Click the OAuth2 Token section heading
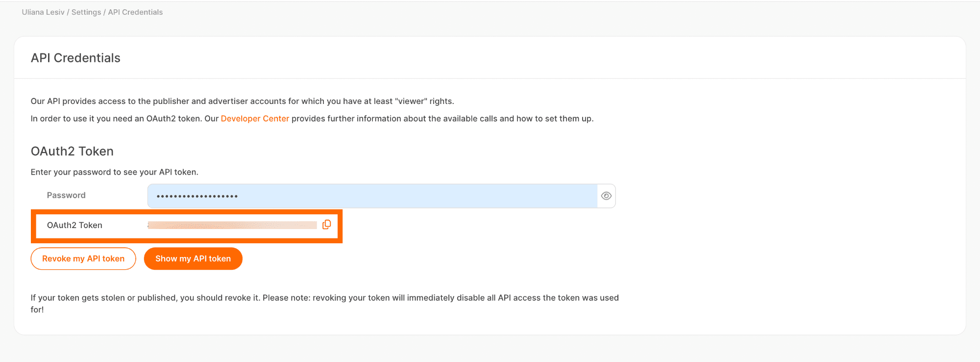This screenshot has width=980, height=362. (x=72, y=151)
